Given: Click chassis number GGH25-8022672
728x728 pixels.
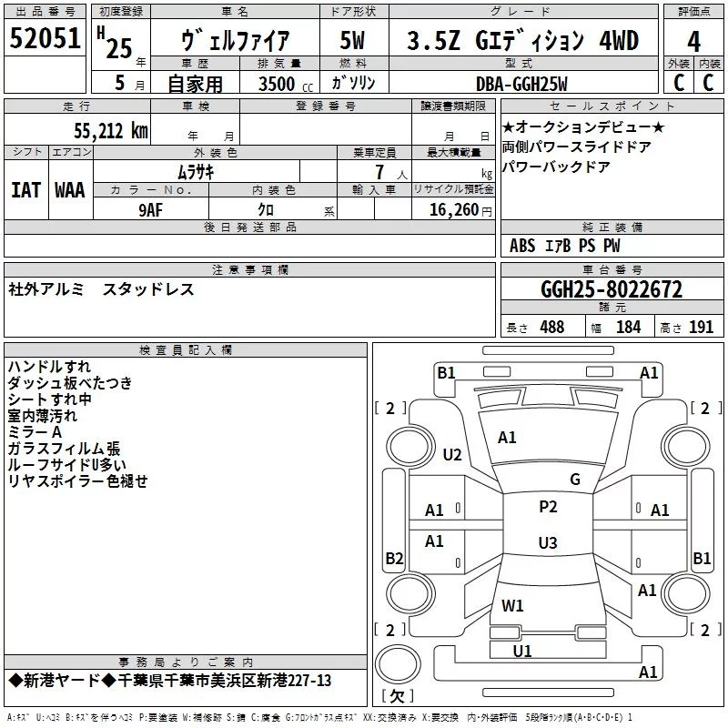Looking at the screenshot, I should point(612,289).
